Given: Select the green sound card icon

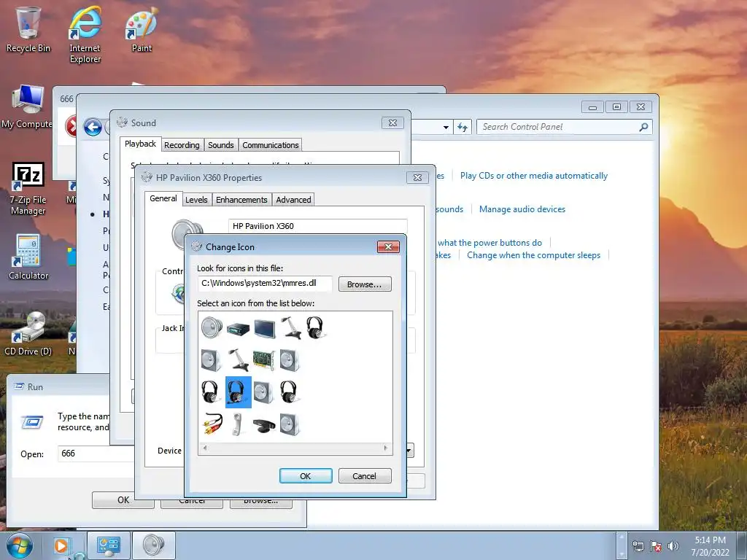Looking at the screenshot, I should (x=264, y=360).
